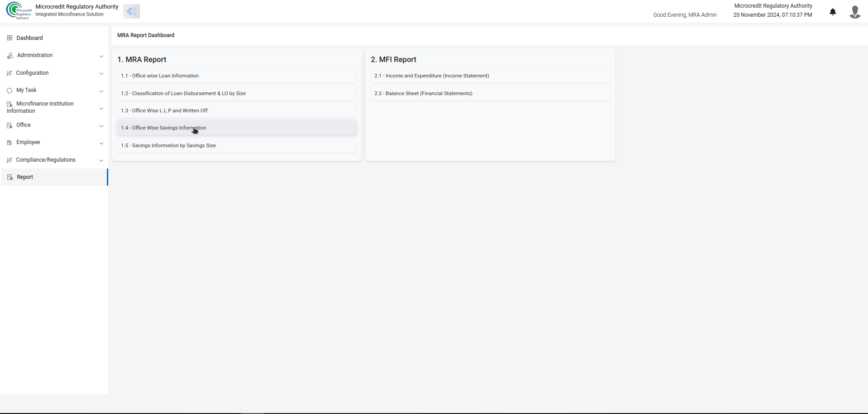
Task: Open the notifications bell
Action: point(833,12)
